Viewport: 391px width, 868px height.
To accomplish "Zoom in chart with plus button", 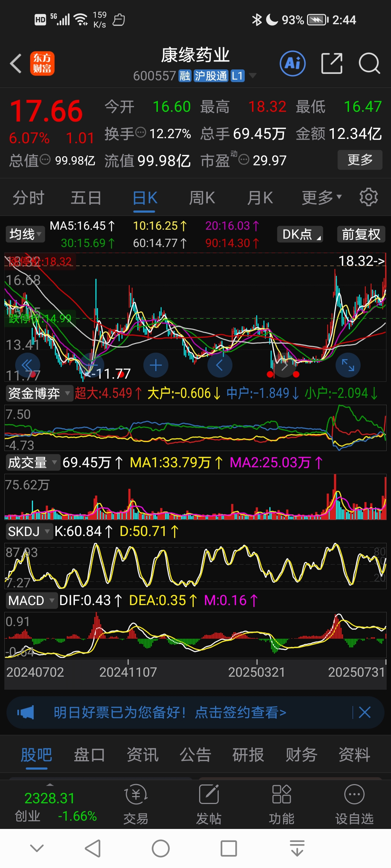I will tap(156, 365).
